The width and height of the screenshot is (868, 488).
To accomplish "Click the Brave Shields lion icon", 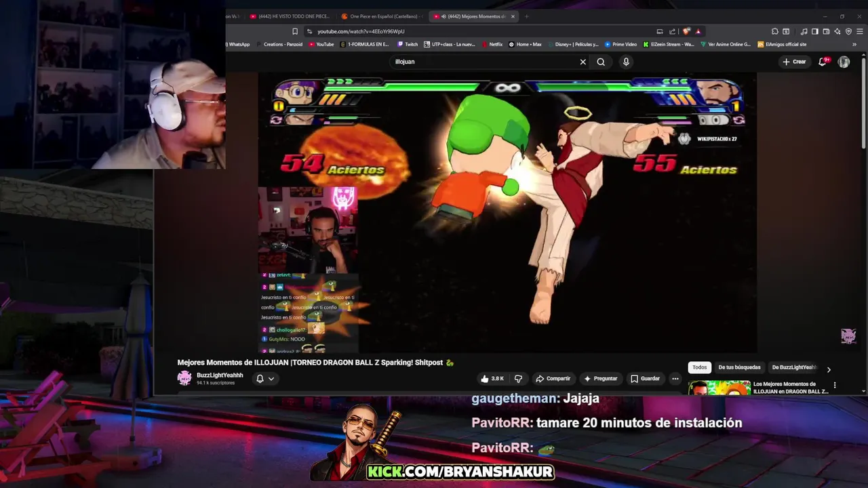I will point(686,31).
